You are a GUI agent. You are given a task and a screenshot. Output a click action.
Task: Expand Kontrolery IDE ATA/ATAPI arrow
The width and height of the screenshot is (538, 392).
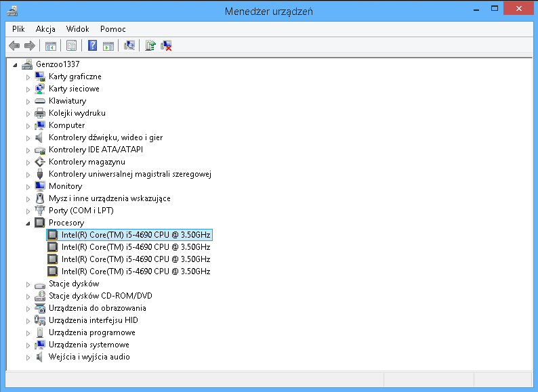(28, 150)
